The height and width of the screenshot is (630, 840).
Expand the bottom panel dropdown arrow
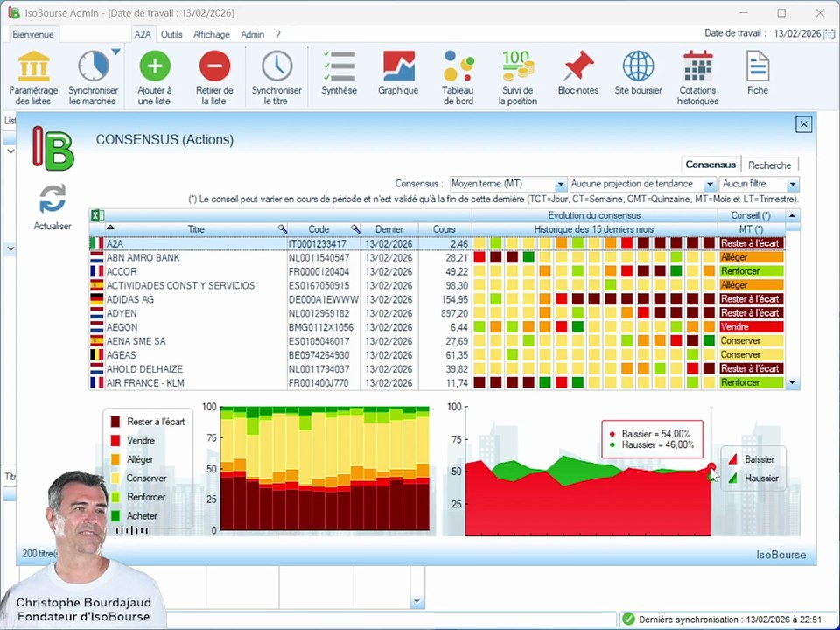pos(417,602)
